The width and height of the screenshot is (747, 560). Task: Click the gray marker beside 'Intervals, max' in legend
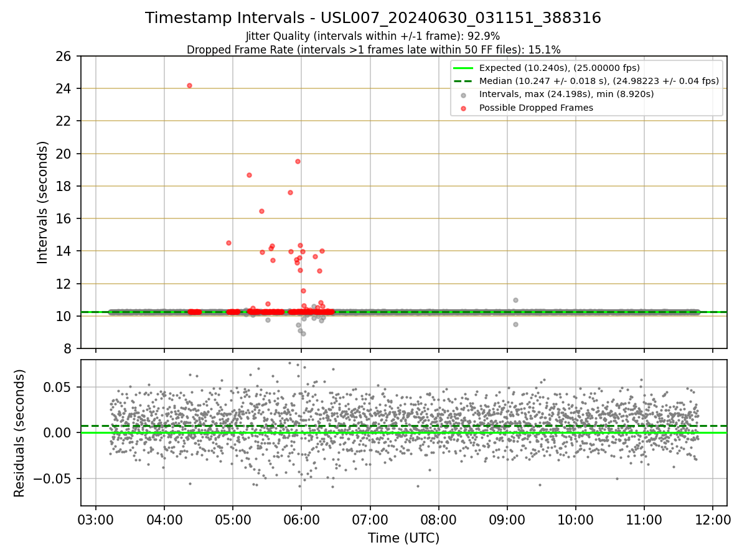464,95
